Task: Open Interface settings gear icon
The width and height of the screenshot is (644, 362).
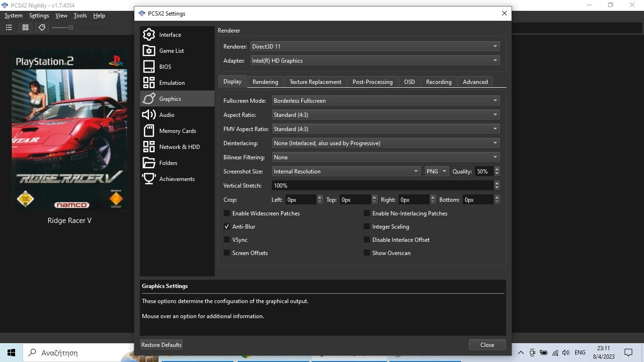Action: pyautogui.click(x=149, y=34)
